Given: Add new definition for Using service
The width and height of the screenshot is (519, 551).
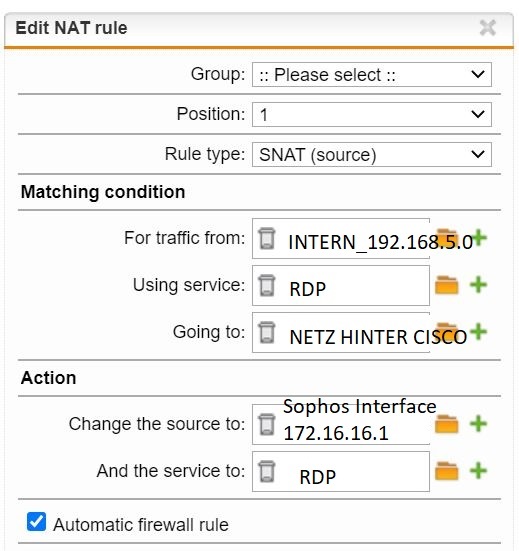Looking at the screenshot, I should click(479, 285).
